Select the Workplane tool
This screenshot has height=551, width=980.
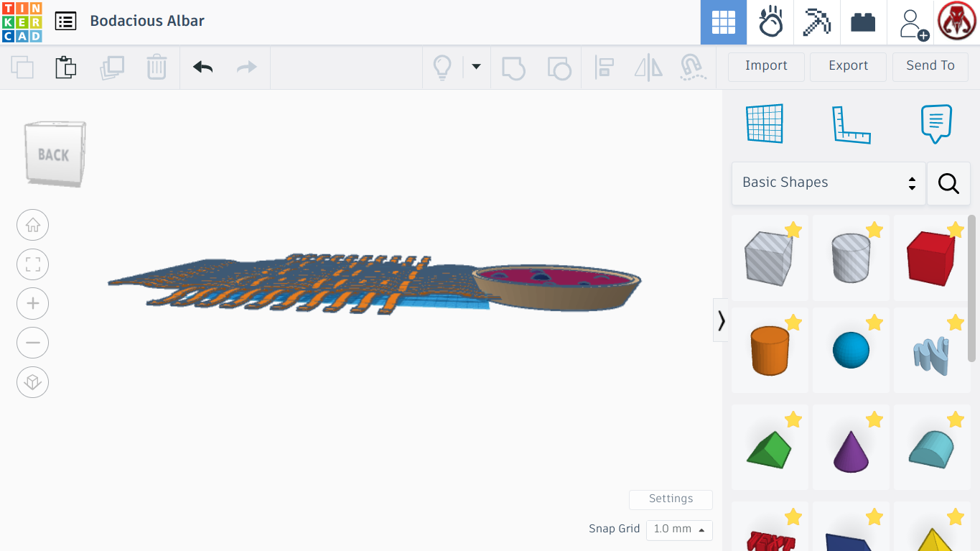click(x=765, y=124)
